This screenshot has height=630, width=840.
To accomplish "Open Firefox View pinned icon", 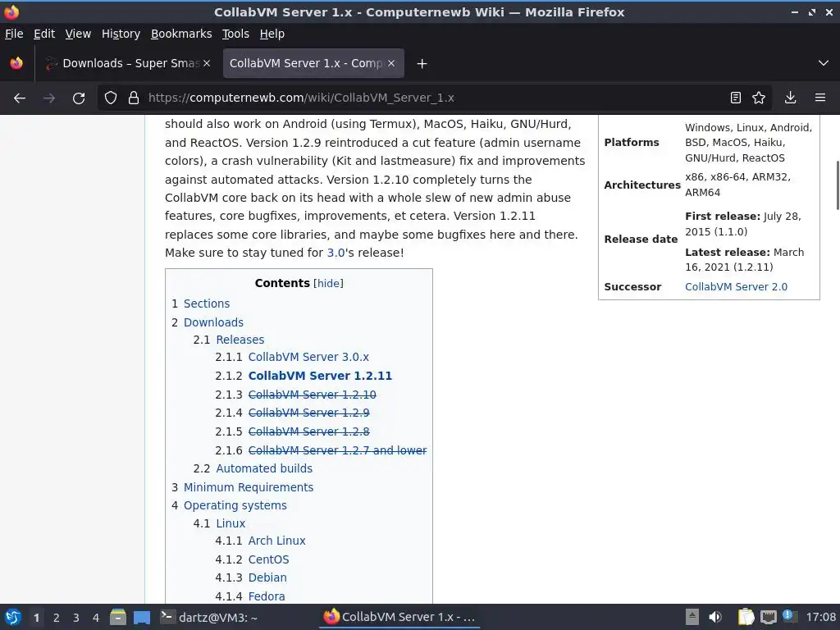I will 16,63.
